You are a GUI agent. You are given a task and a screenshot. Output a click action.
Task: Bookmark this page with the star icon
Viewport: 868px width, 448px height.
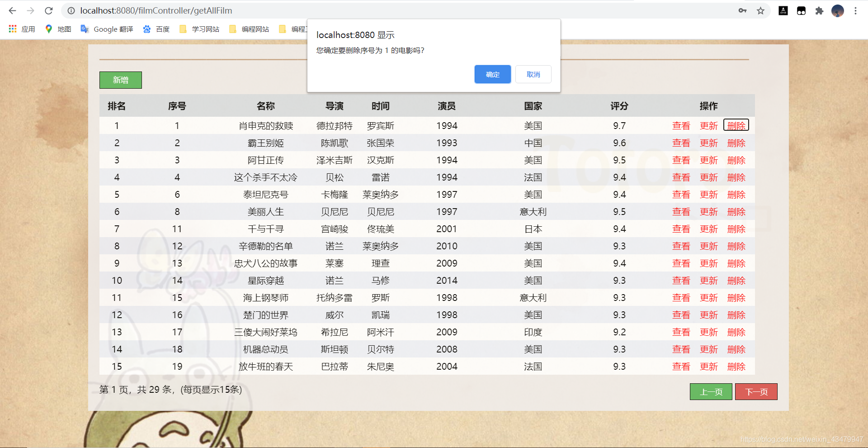(x=760, y=10)
